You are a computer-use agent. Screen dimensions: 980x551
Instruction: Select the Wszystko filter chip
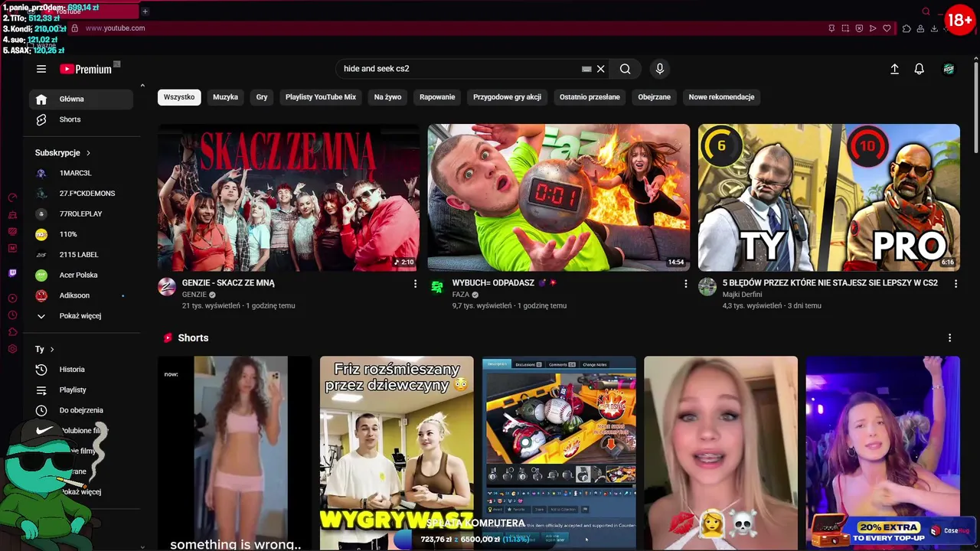pos(179,97)
